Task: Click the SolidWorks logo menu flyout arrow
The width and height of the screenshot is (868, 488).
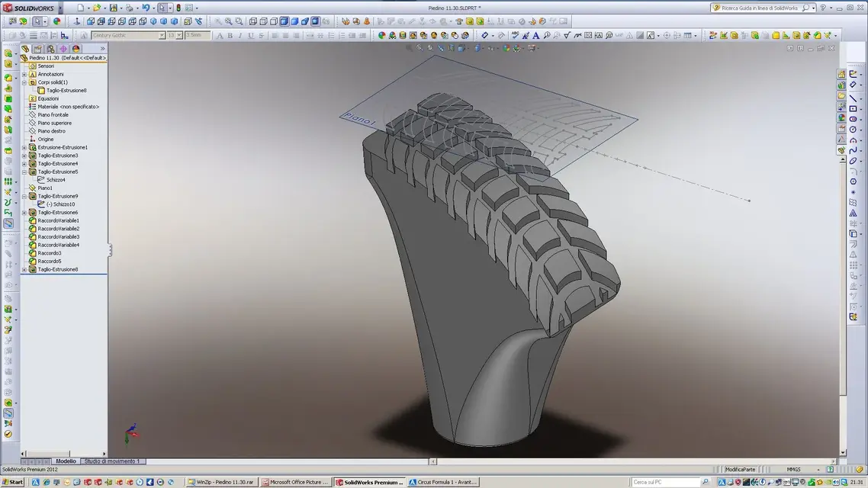Action: [60, 8]
